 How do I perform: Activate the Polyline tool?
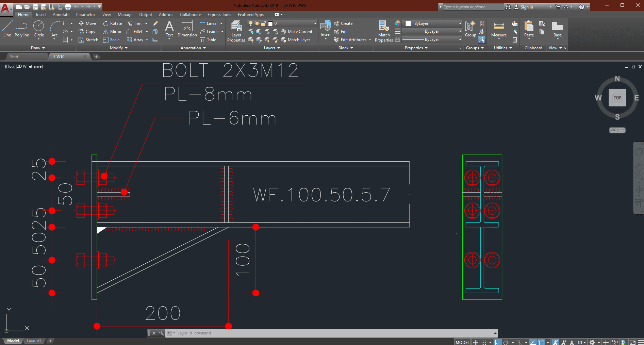[x=22, y=29]
